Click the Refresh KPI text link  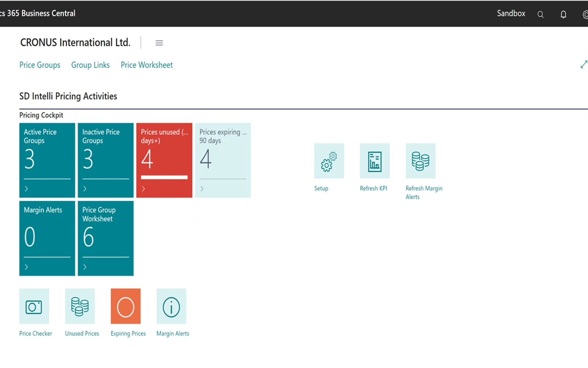[373, 188]
